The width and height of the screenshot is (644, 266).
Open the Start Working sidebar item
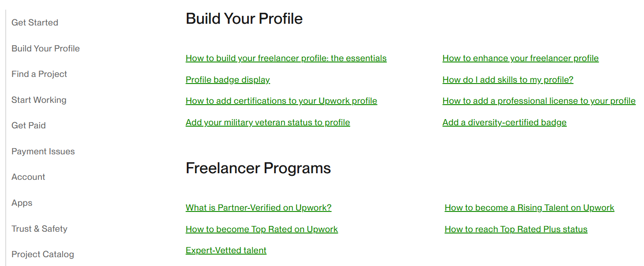[39, 100]
